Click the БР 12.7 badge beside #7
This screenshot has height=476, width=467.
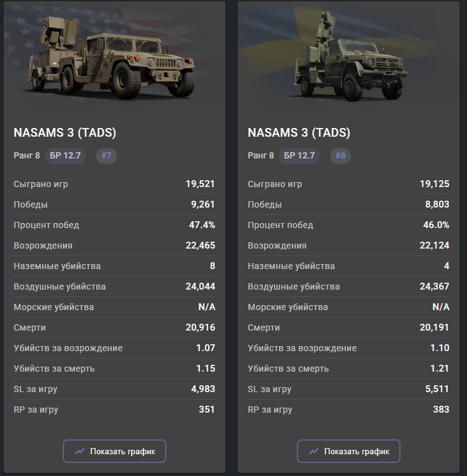click(66, 155)
